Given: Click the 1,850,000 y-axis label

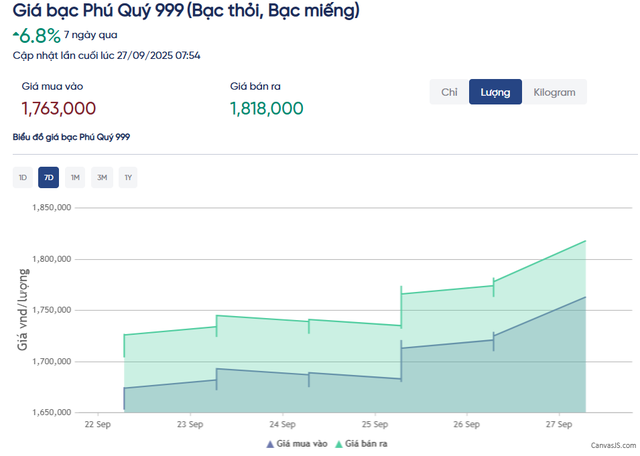Looking at the screenshot, I should click(x=50, y=208).
